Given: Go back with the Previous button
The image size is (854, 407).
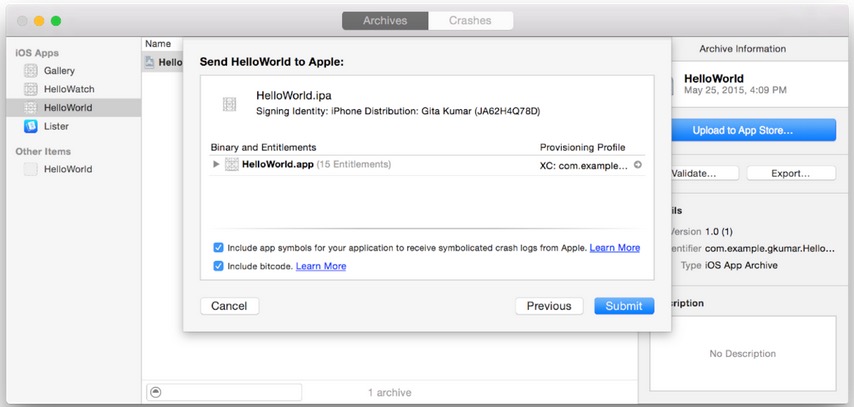Looking at the screenshot, I should coord(549,306).
